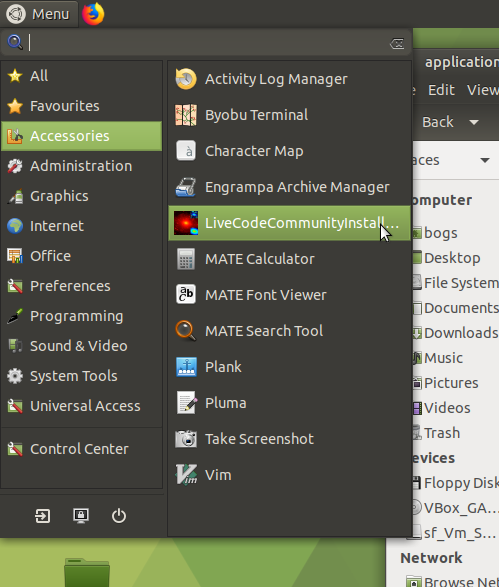Open Control Center
This screenshot has width=499, height=587.
point(82,449)
